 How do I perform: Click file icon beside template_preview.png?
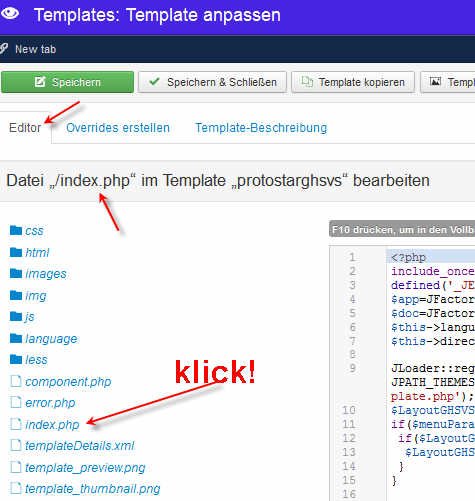pyautogui.click(x=16, y=467)
